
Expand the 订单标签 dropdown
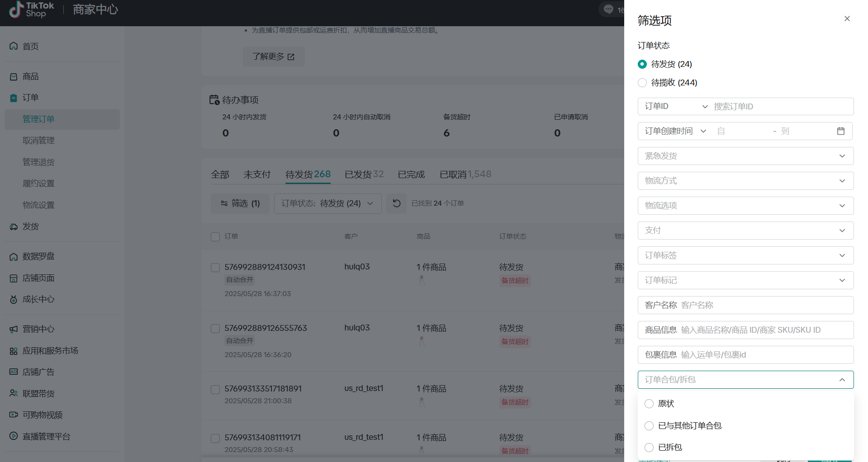[x=745, y=255]
